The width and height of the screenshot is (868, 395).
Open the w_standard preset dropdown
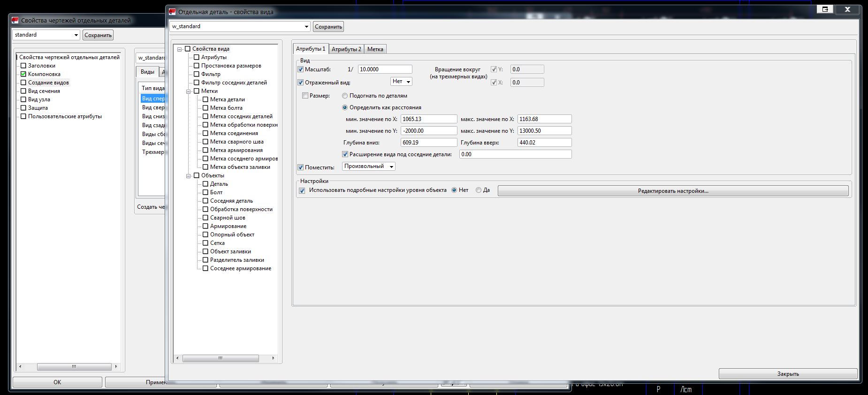point(306,27)
